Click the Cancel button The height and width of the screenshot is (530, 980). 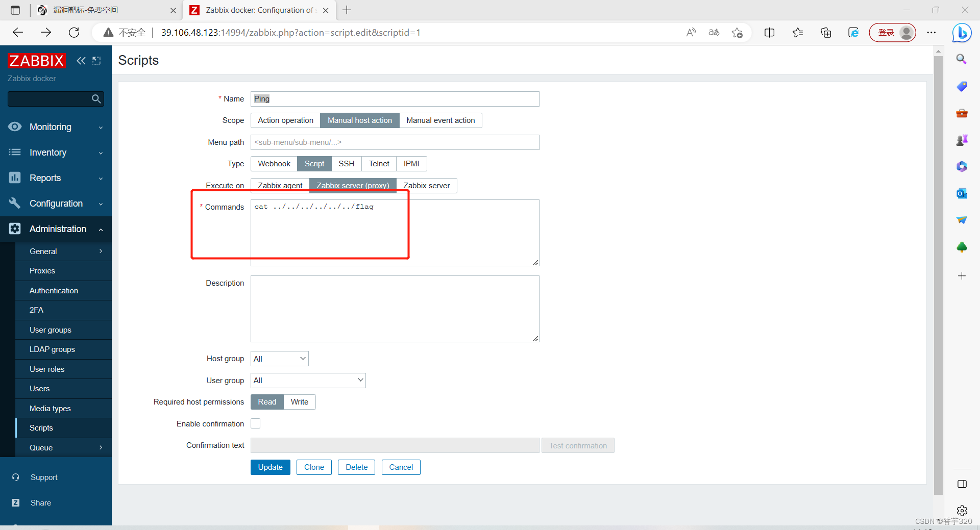tap(401, 467)
